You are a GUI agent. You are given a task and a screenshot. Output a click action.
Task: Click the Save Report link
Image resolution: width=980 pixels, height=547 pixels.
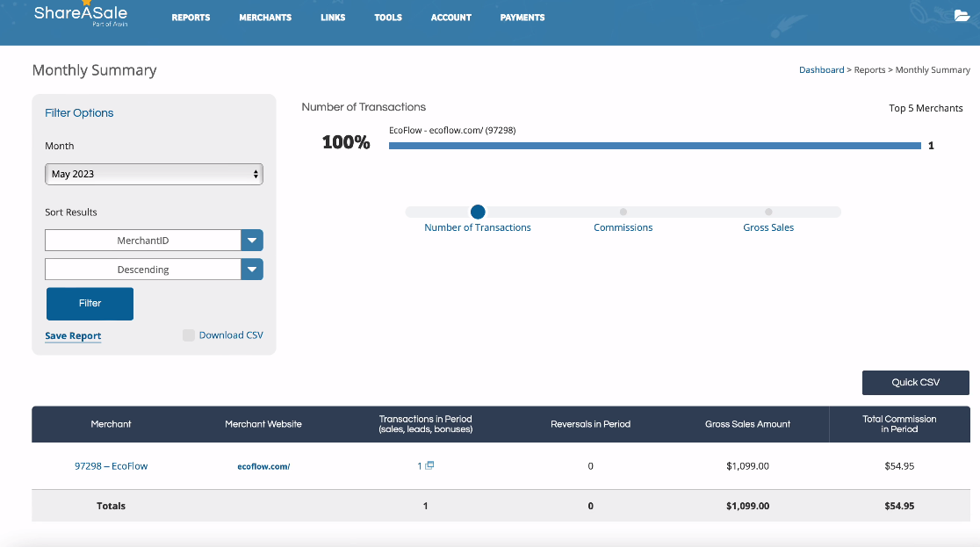[73, 335]
